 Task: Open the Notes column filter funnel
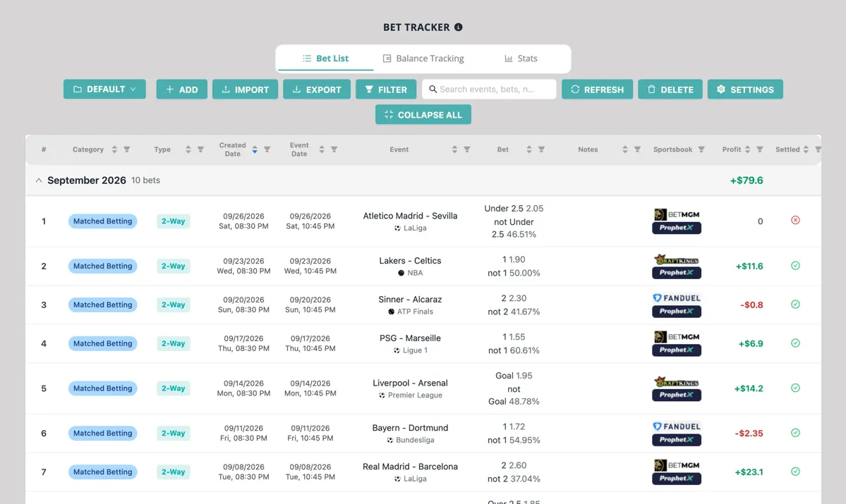point(637,149)
